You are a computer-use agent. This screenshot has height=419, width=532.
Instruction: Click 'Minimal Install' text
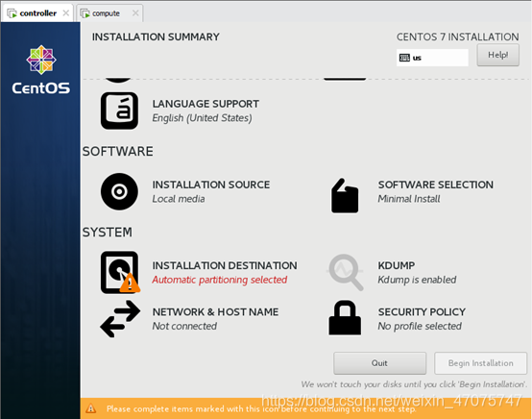click(409, 199)
